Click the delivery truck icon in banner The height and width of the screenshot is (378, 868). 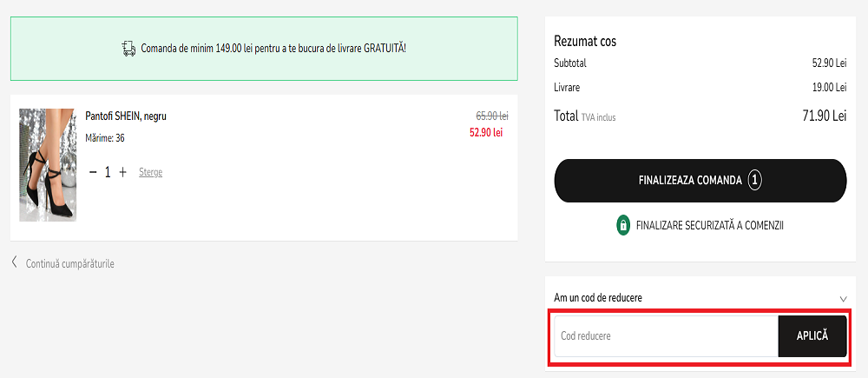click(x=128, y=49)
